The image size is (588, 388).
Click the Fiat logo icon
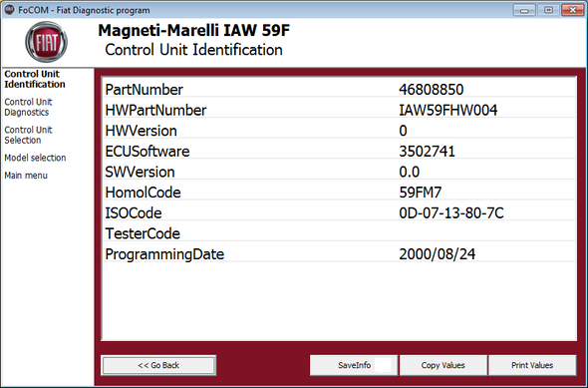tap(46, 42)
